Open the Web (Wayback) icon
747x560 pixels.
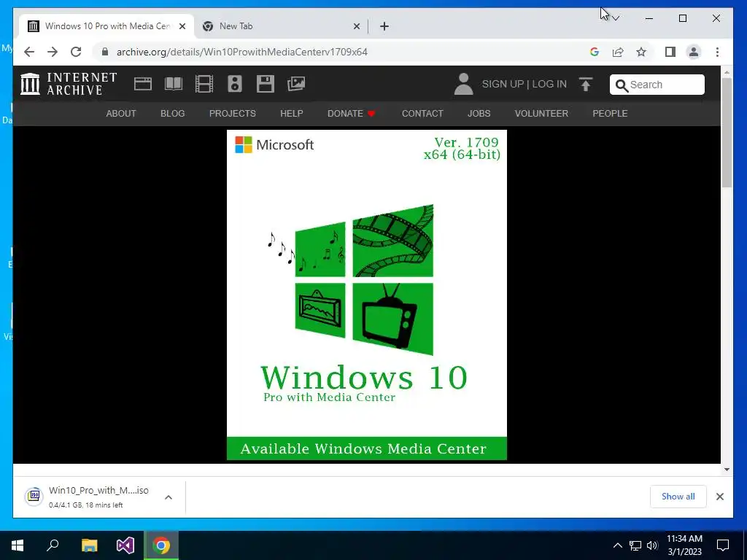[142, 84]
